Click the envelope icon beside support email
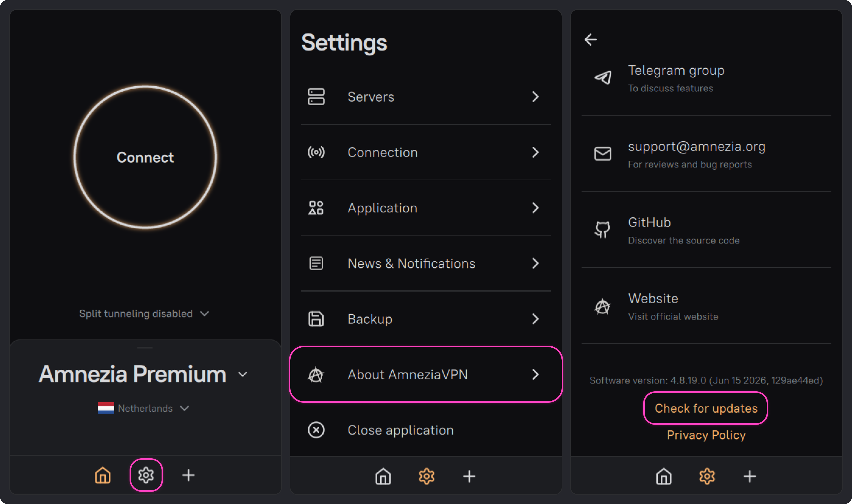The image size is (852, 504). click(x=603, y=154)
